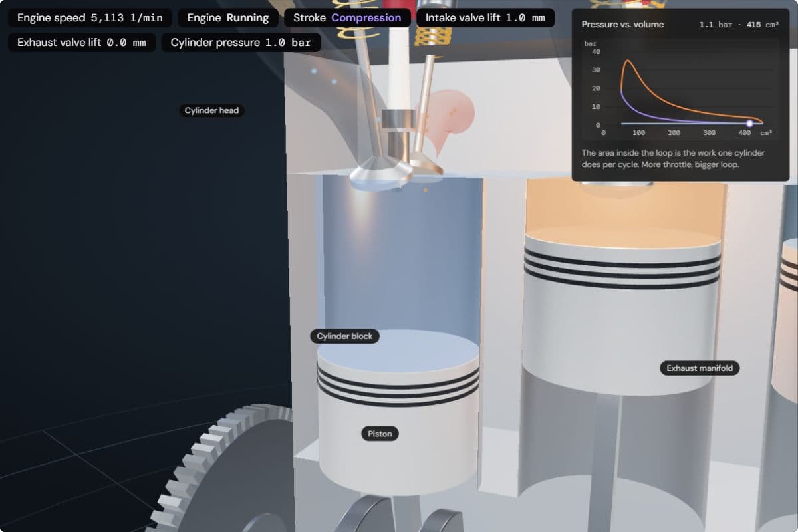Click the 40 tick on the pressure axis
This screenshot has width=798, height=532.
(x=596, y=51)
